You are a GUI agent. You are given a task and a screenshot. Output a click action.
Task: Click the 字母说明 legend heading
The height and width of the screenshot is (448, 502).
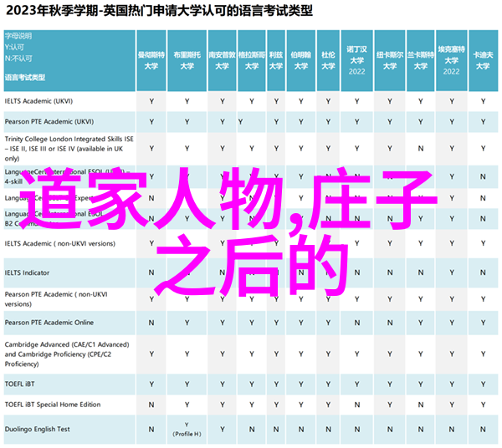point(18,36)
